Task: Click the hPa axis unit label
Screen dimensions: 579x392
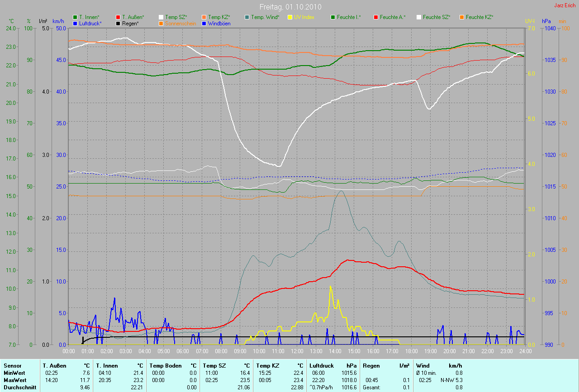Action: tap(546, 21)
